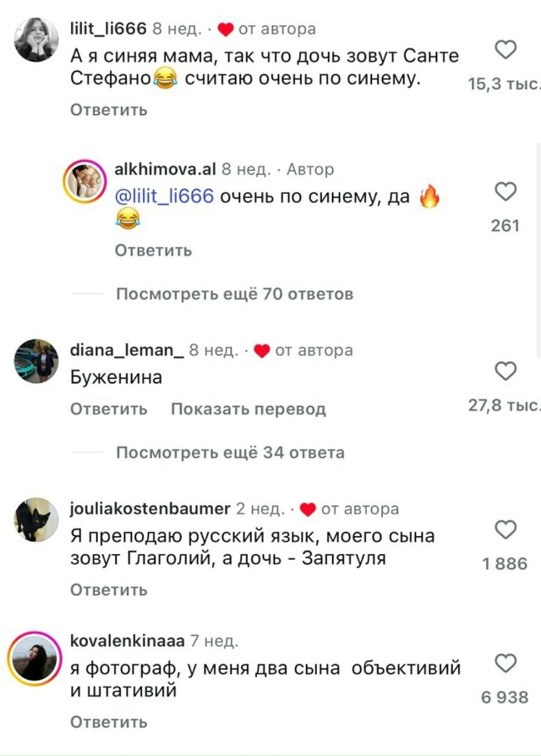Reply to alkhimova.al's comment
Image resolution: width=541 pixels, height=756 pixels.
click(x=153, y=250)
